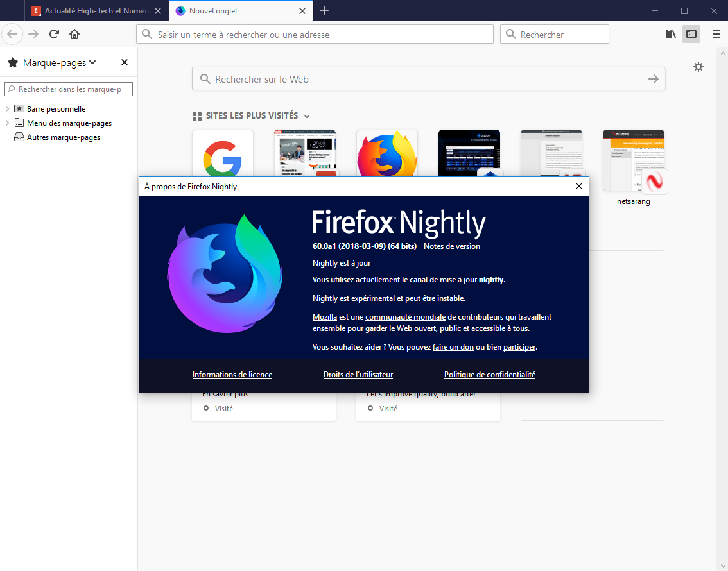Open Informations de licence link
Viewport: 728px width, 571px height.
(232, 374)
